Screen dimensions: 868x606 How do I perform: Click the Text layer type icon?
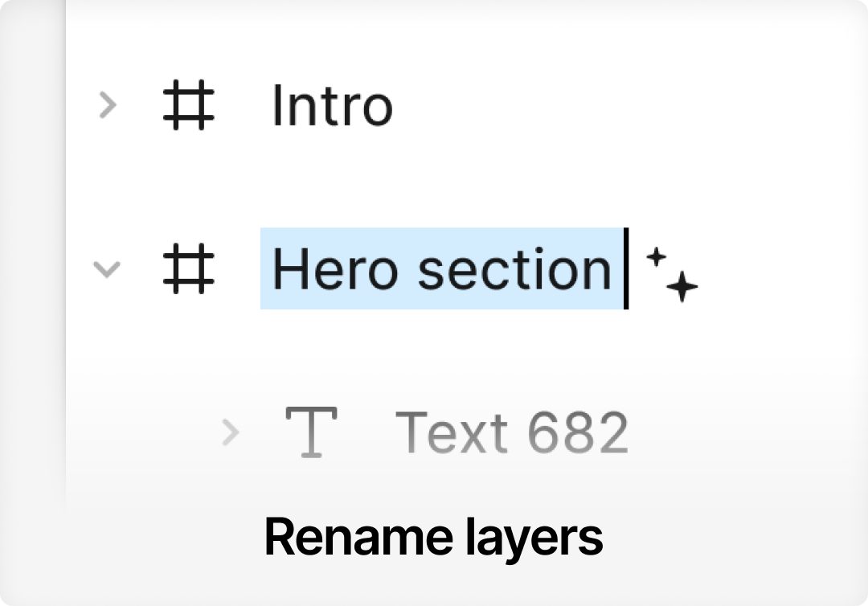pos(310,432)
